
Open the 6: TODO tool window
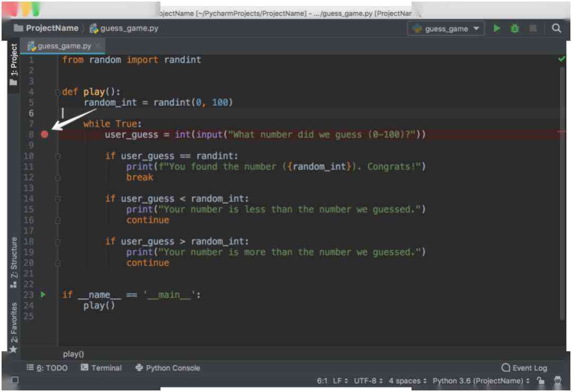(47, 368)
